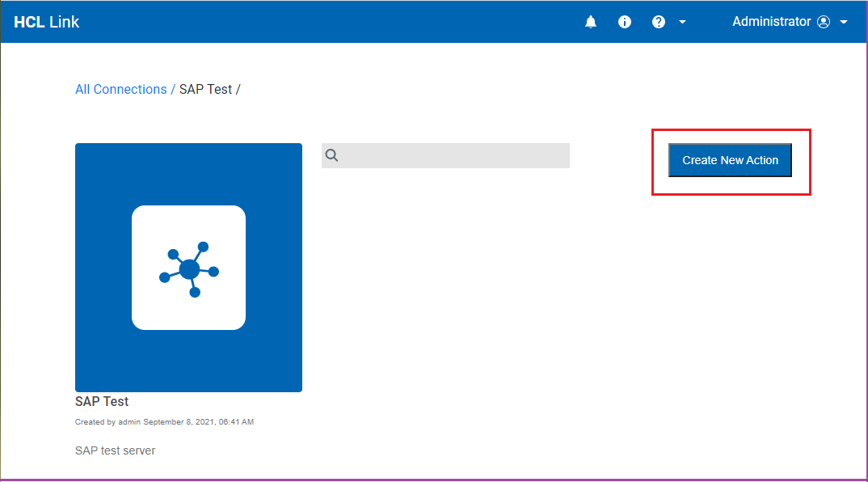Open the notifications bell icon
This screenshot has height=482, width=868.
[x=591, y=22]
